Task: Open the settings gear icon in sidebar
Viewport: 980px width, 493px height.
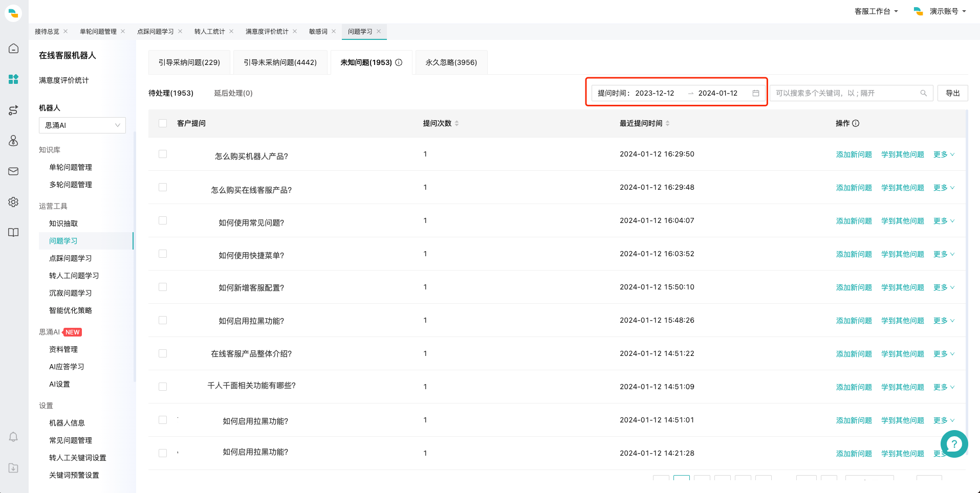Action: [x=14, y=202]
